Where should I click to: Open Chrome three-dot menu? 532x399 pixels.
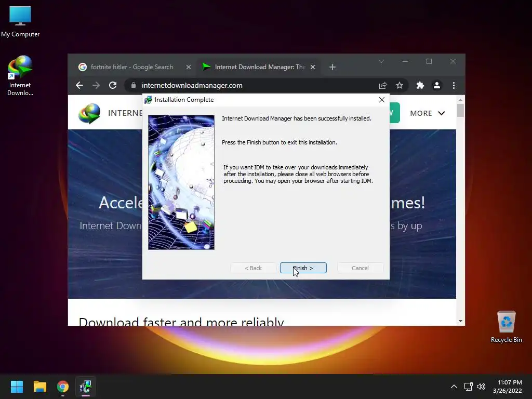click(454, 86)
